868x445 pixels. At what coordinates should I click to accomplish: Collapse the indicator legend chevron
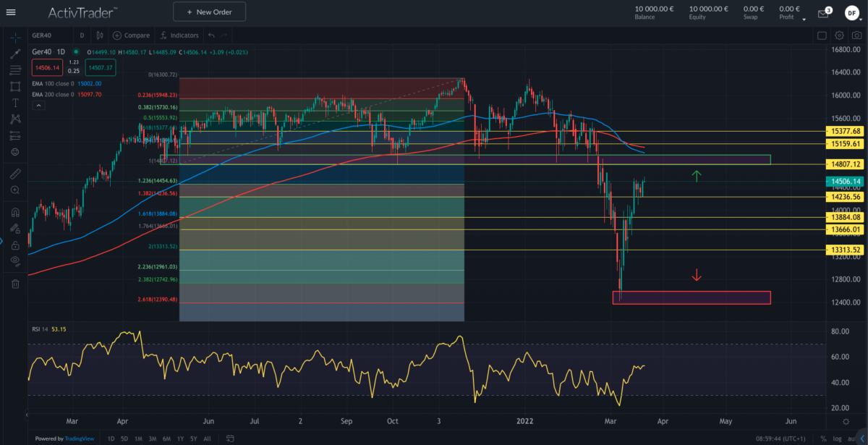coord(38,105)
